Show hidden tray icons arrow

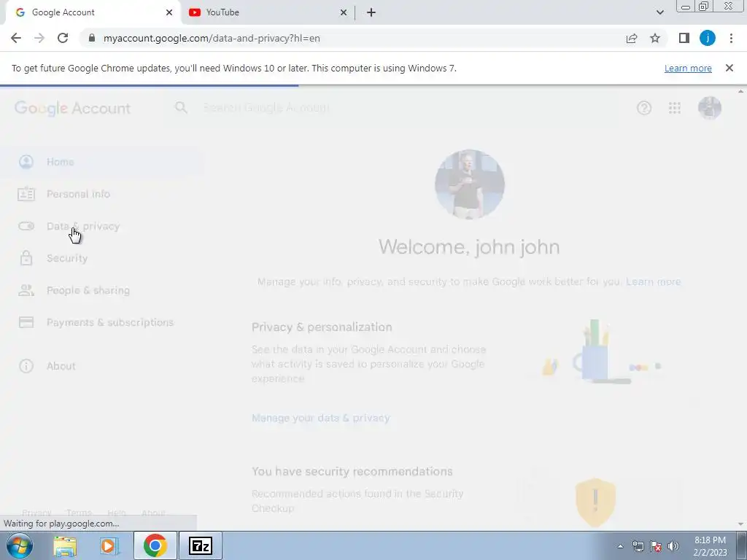[620, 546]
